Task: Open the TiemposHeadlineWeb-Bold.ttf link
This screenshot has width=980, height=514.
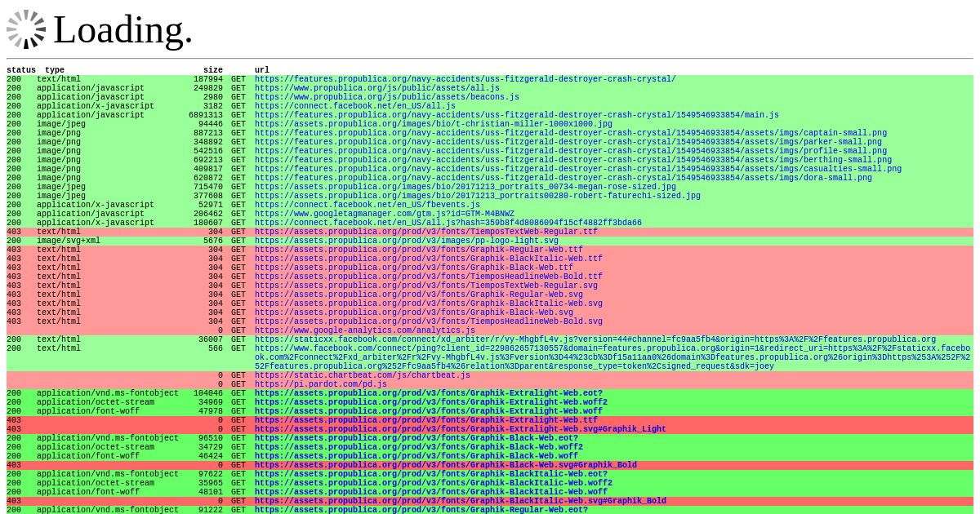Action: (x=429, y=277)
